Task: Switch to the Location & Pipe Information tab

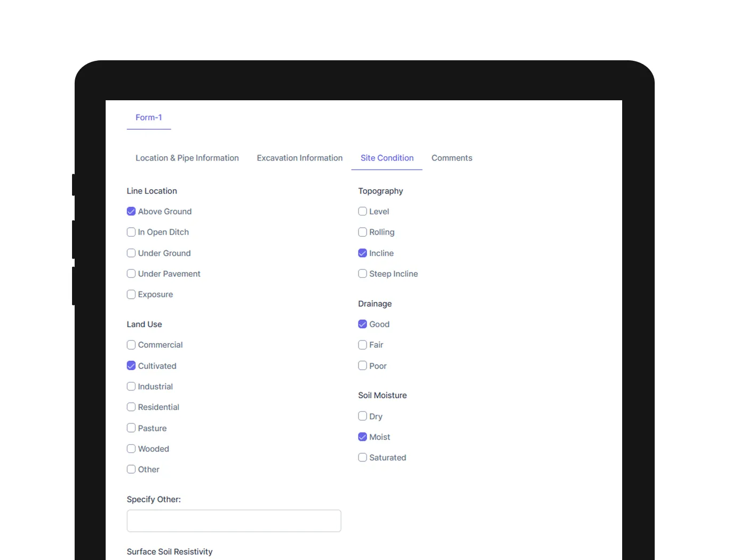Action: click(x=187, y=158)
